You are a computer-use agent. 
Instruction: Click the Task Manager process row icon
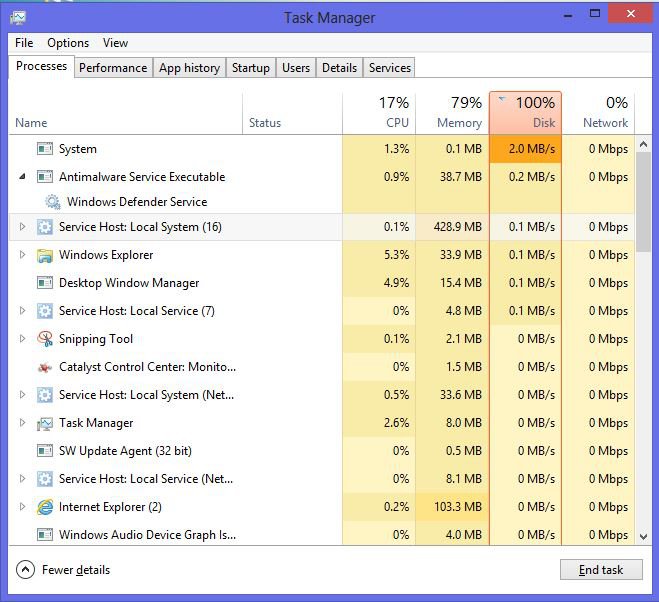click(45, 423)
